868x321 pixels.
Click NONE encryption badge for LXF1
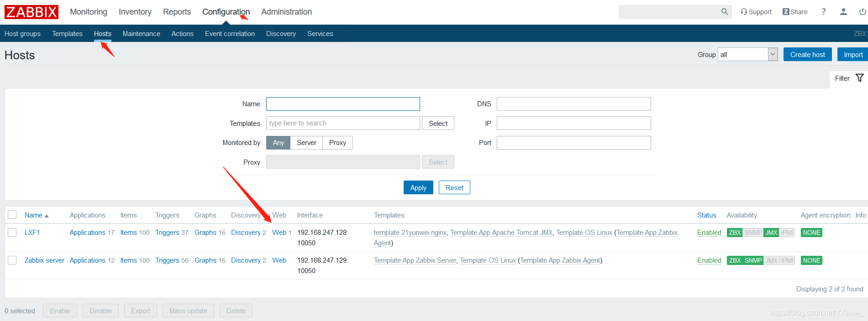pyautogui.click(x=811, y=233)
